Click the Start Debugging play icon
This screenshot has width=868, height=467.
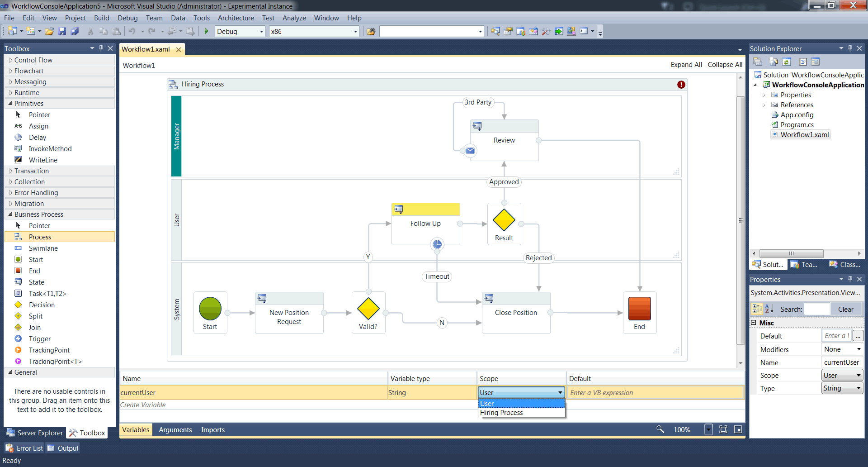207,31
